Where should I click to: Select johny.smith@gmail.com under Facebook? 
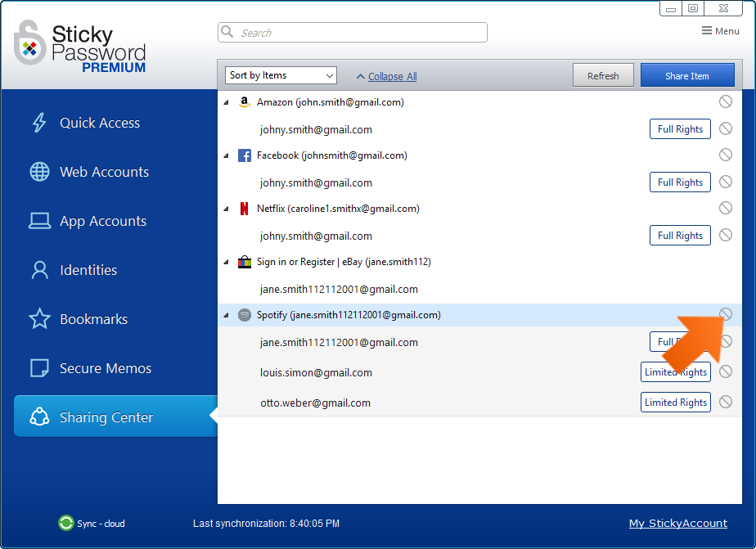click(316, 182)
